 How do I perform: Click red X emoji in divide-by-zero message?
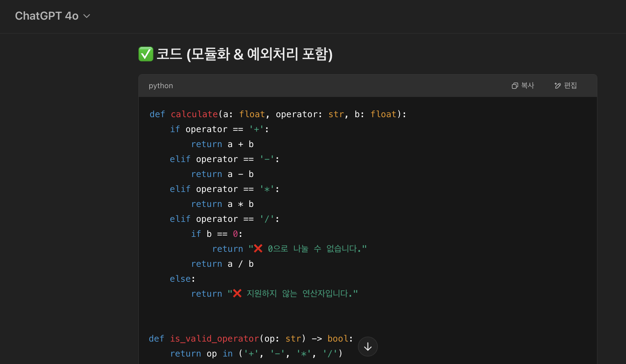[x=258, y=248]
